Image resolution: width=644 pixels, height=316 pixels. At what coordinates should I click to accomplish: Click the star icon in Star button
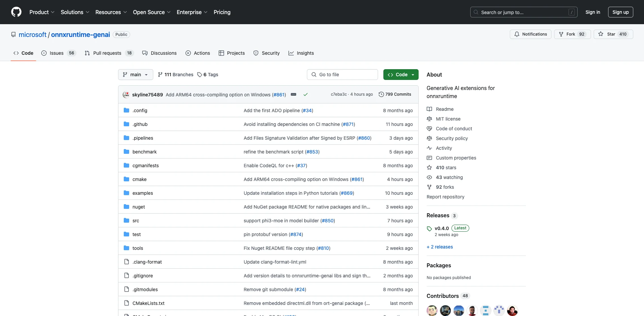coord(601,34)
